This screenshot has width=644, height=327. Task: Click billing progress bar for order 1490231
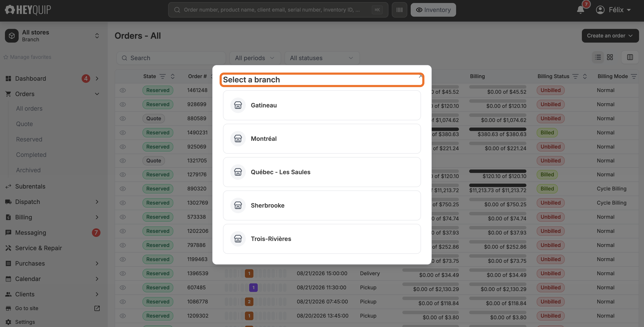pos(497,129)
